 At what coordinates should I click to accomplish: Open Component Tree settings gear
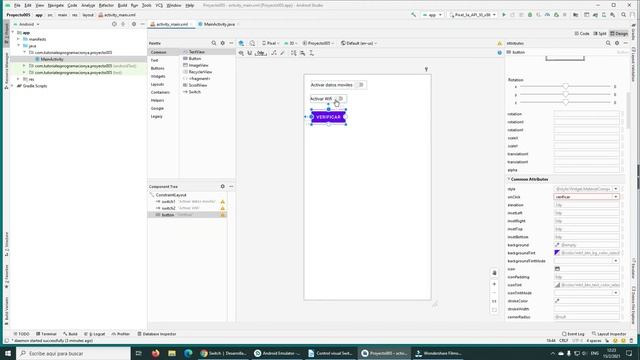point(222,186)
